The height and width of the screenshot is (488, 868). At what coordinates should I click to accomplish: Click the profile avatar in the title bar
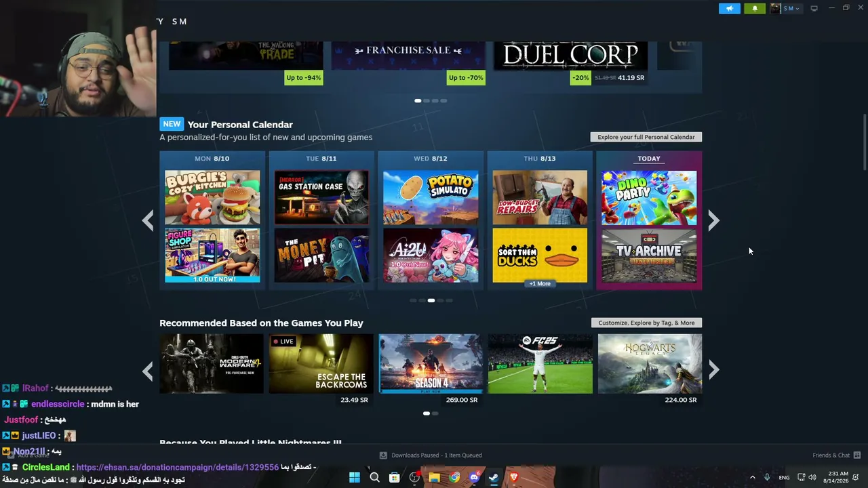[x=775, y=8]
